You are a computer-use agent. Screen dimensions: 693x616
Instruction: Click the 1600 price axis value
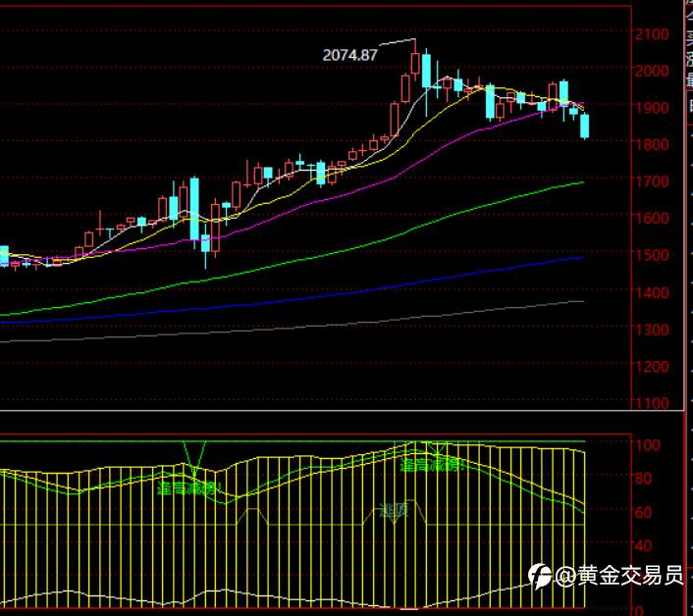[x=652, y=218]
